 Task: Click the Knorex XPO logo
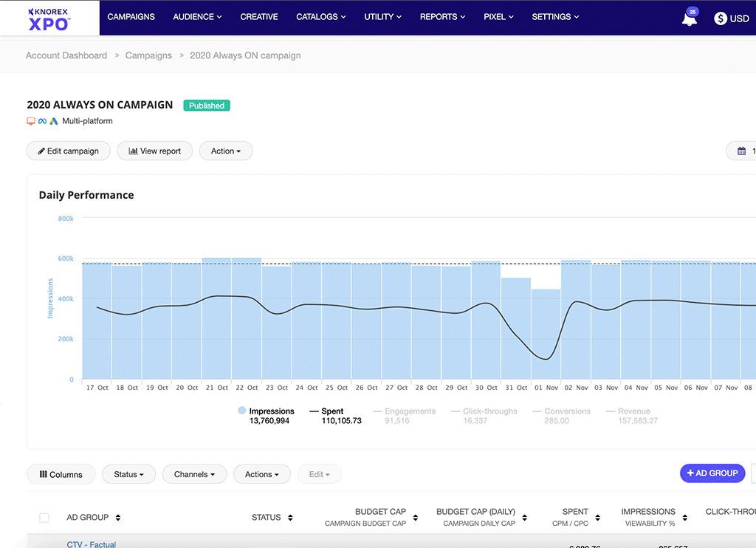49,18
